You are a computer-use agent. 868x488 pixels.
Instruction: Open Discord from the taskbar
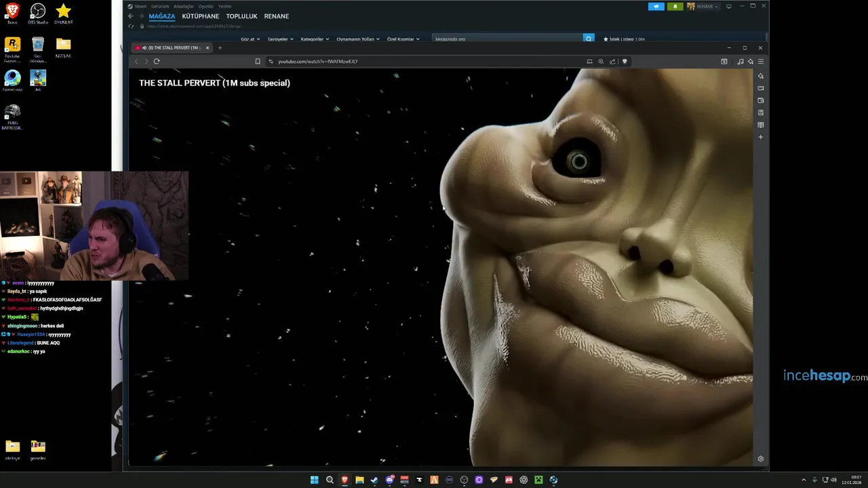pyautogui.click(x=389, y=480)
